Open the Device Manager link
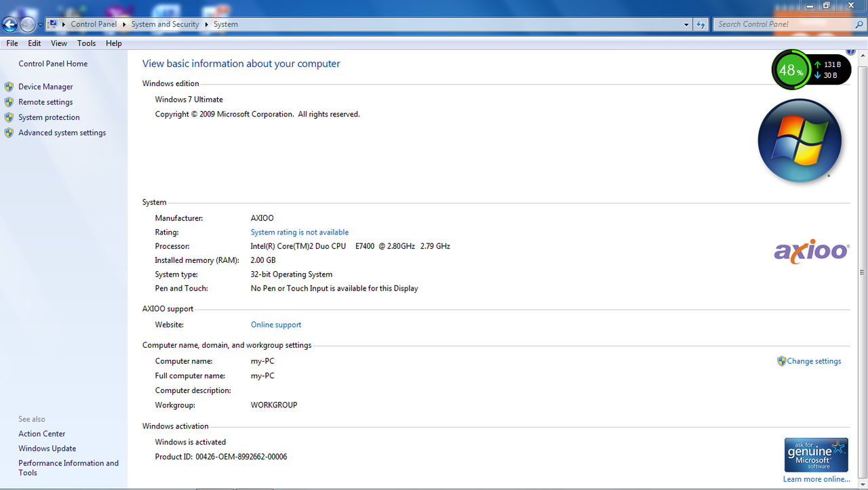868x490 pixels. tap(45, 87)
